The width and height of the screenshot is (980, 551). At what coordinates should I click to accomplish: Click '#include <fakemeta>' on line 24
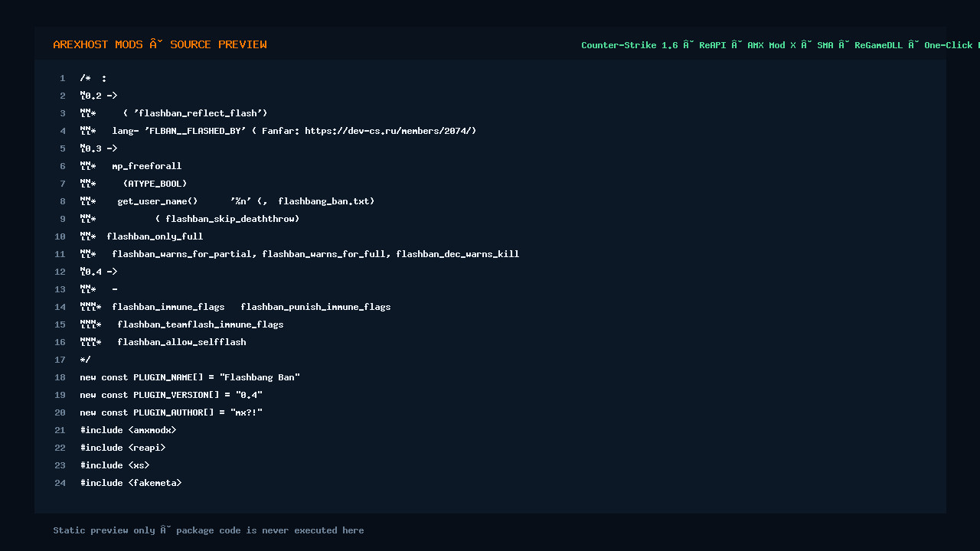pyautogui.click(x=131, y=483)
